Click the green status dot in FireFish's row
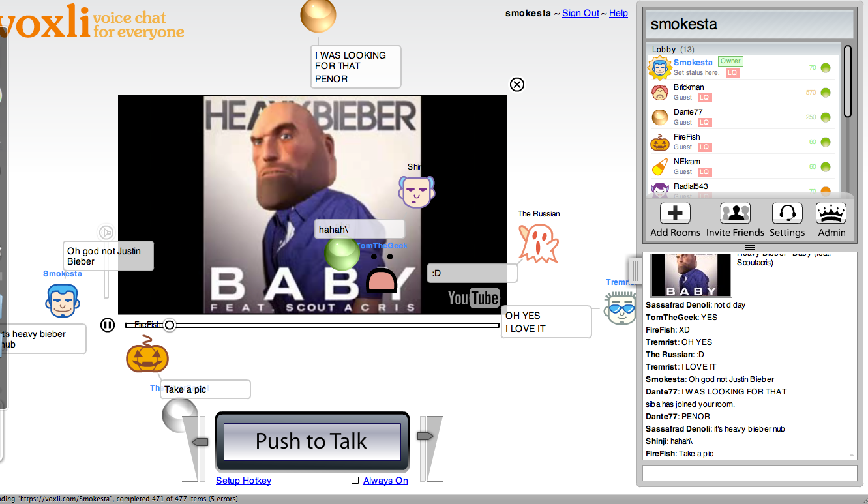This screenshot has width=868, height=504. pos(826,141)
